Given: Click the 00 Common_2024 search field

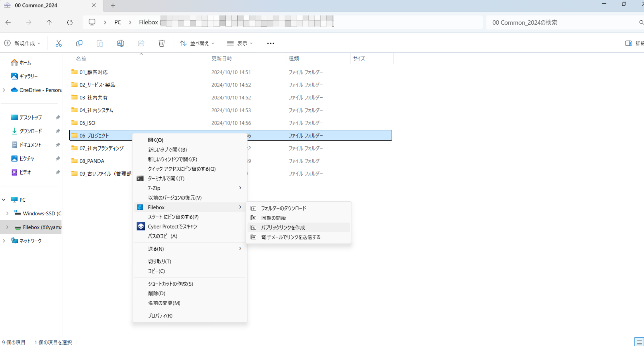Looking at the screenshot, I should coord(562,22).
